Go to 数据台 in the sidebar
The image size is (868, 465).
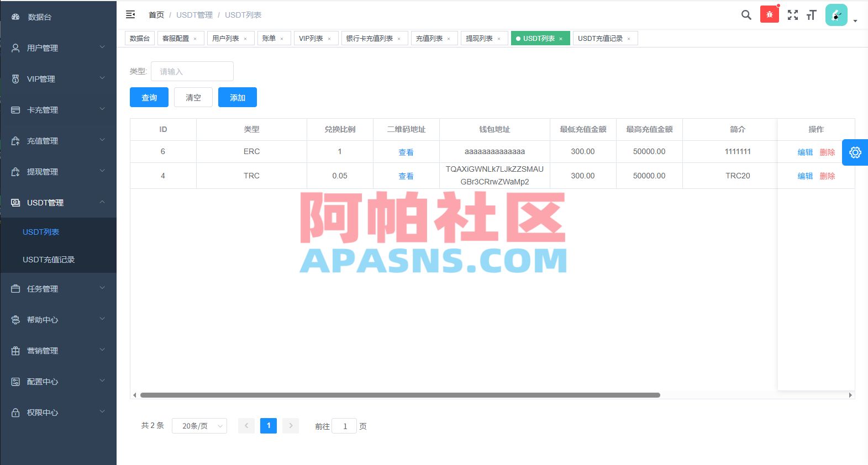(x=59, y=17)
